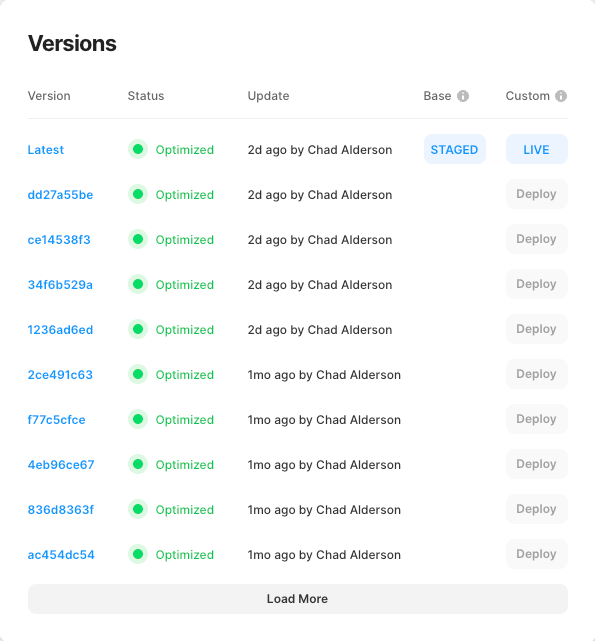The width and height of the screenshot is (595, 641).
Task: Click the LIVE badge in Custom column
Action: tap(537, 149)
